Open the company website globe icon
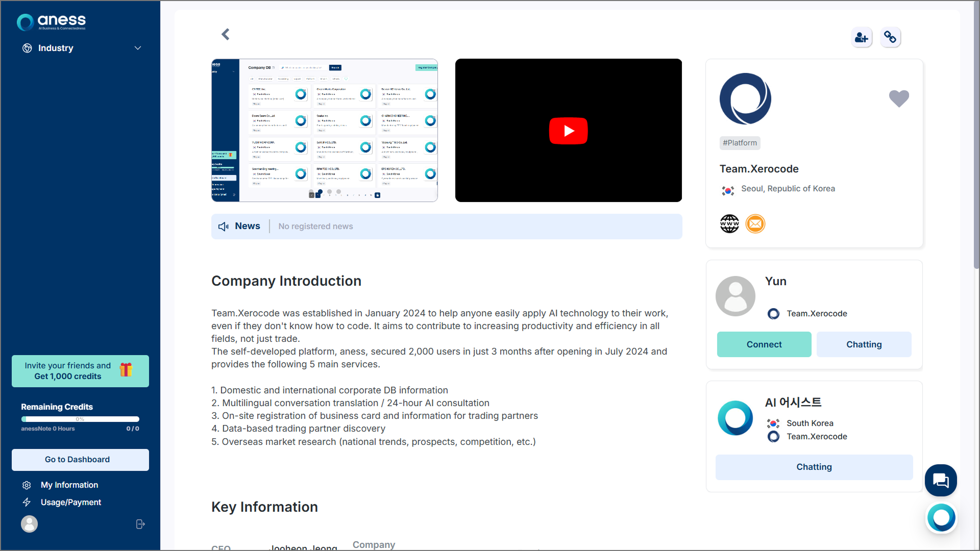980x551 pixels. (x=729, y=223)
